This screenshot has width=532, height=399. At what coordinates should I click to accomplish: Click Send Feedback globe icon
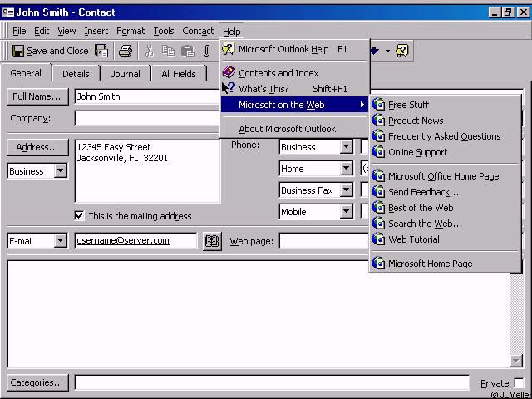[x=378, y=192]
